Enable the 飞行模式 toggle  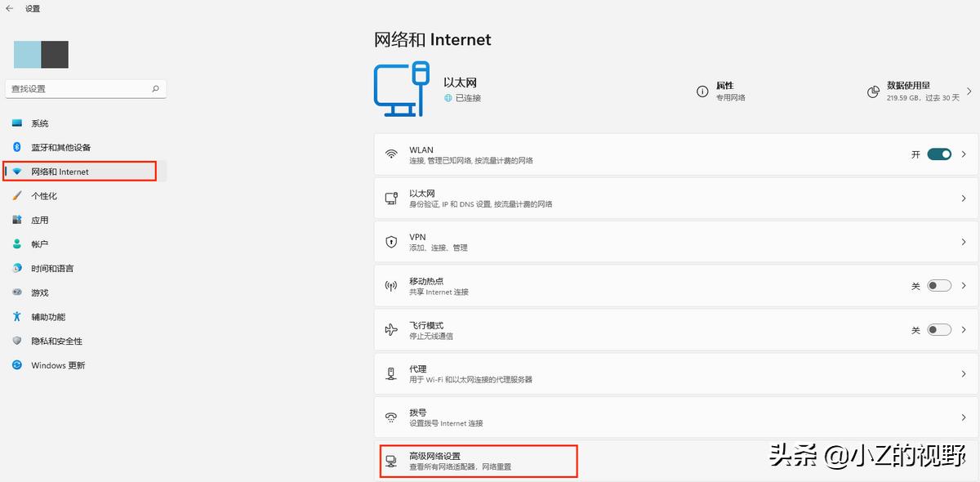[x=939, y=329]
